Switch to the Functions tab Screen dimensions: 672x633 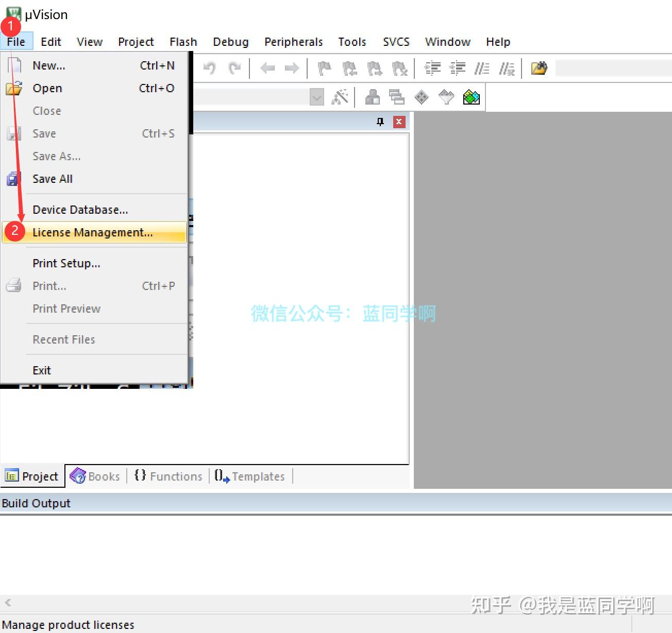[x=168, y=476]
